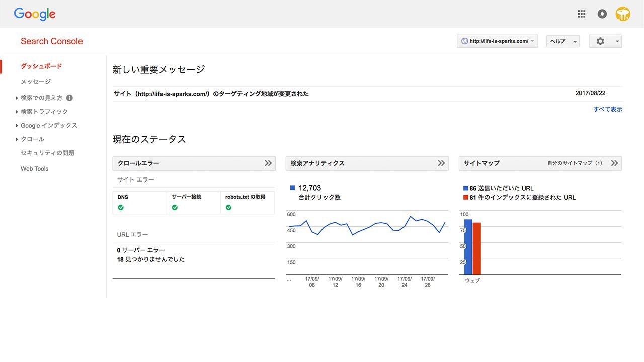This screenshot has height=362, width=644.
Task: Open the 検索アナリティクス details arrows
Action: click(441, 163)
